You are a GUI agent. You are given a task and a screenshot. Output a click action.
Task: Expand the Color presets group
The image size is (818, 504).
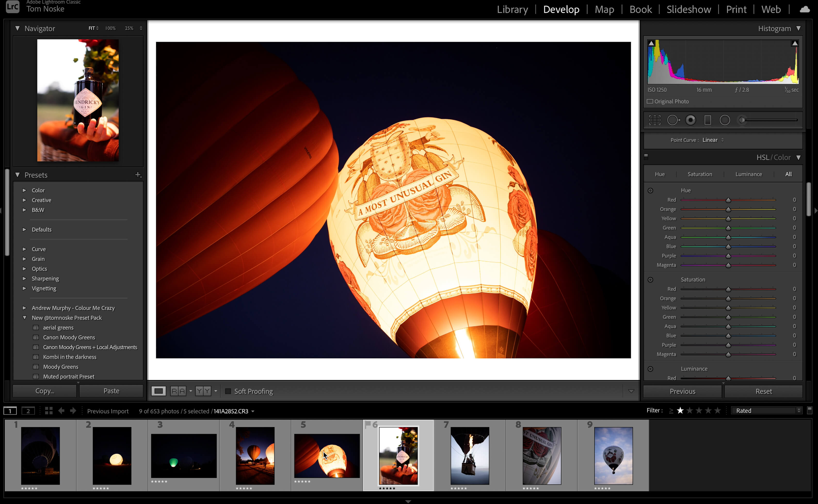(x=24, y=190)
